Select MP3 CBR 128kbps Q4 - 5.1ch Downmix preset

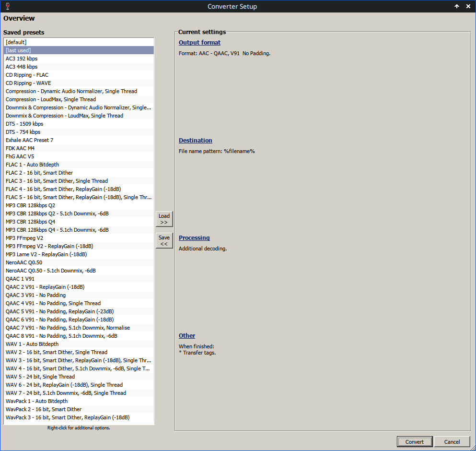[79, 230]
